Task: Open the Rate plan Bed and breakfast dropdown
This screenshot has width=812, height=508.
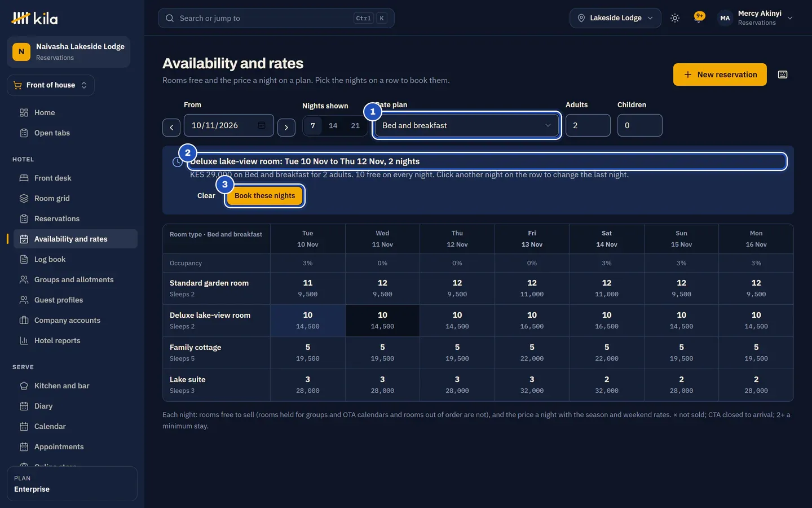Action: click(x=467, y=125)
